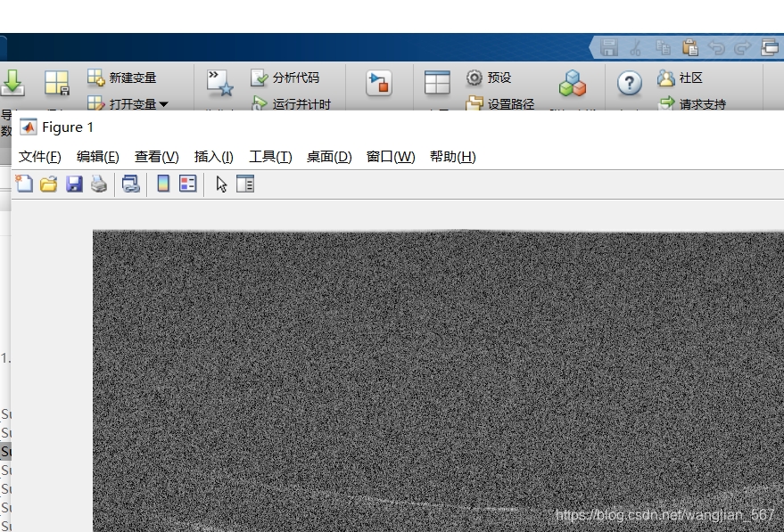Viewport: 784px width, 532px height.
Task: Open the 工具(T) menu
Action: pyautogui.click(x=270, y=157)
